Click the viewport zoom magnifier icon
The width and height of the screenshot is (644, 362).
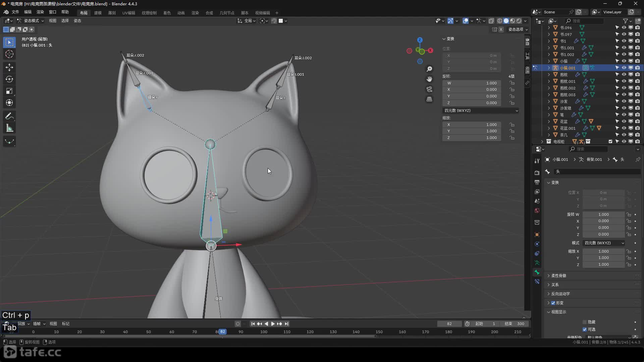pyautogui.click(x=429, y=69)
